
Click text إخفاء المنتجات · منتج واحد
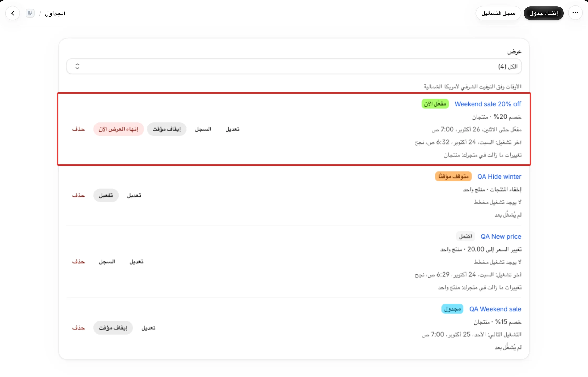coord(492,189)
